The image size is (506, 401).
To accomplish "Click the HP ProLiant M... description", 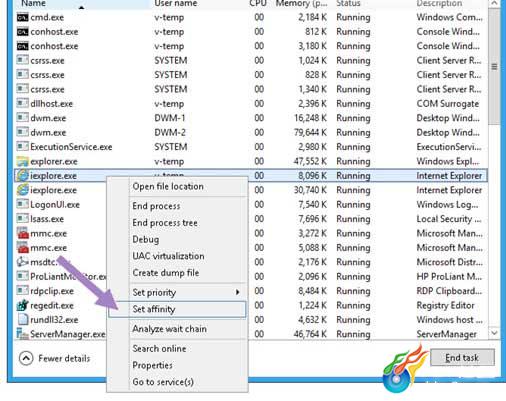I will coord(449,277).
